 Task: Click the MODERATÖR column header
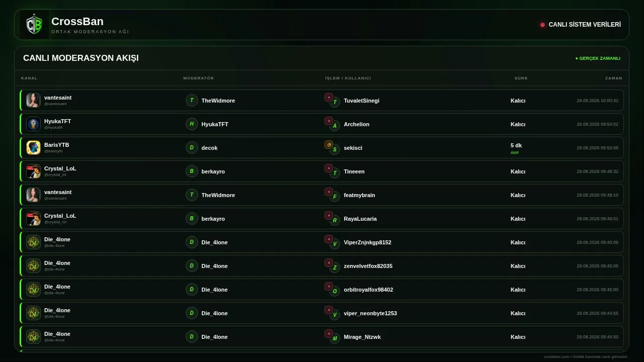click(x=199, y=78)
